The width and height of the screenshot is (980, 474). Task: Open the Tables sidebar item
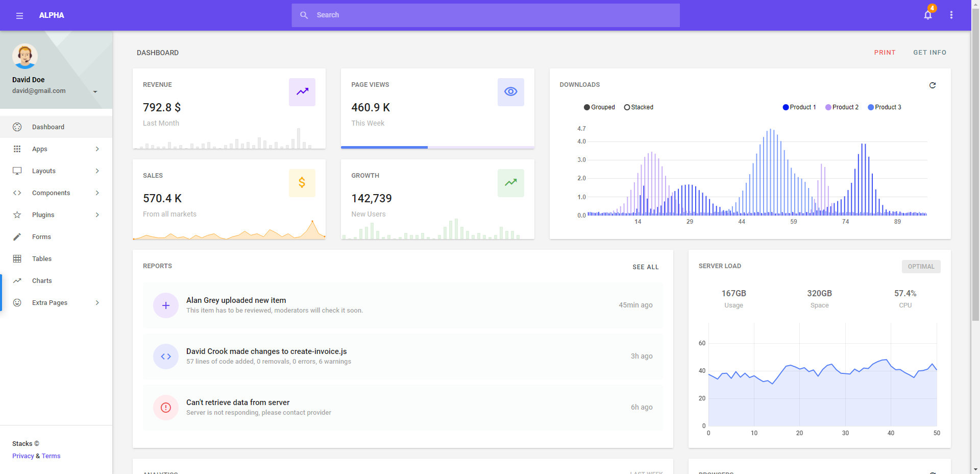56,259
